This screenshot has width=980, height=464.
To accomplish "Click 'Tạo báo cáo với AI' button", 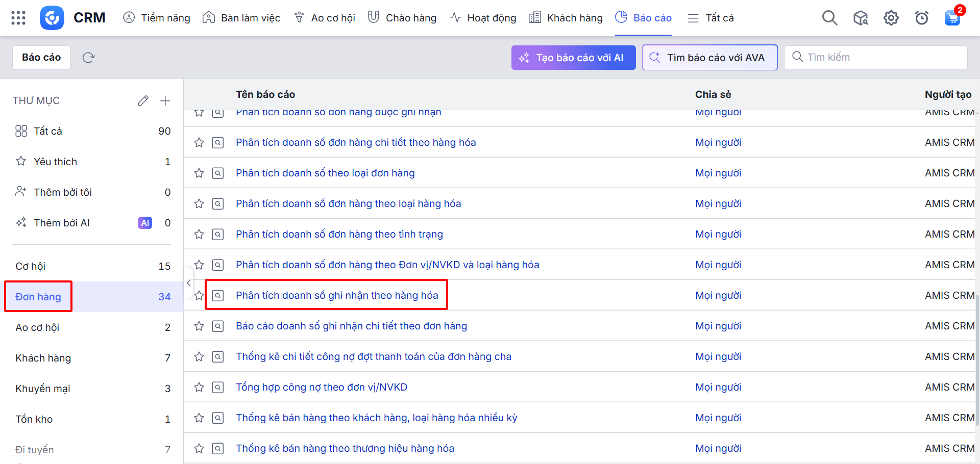I will point(573,58).
